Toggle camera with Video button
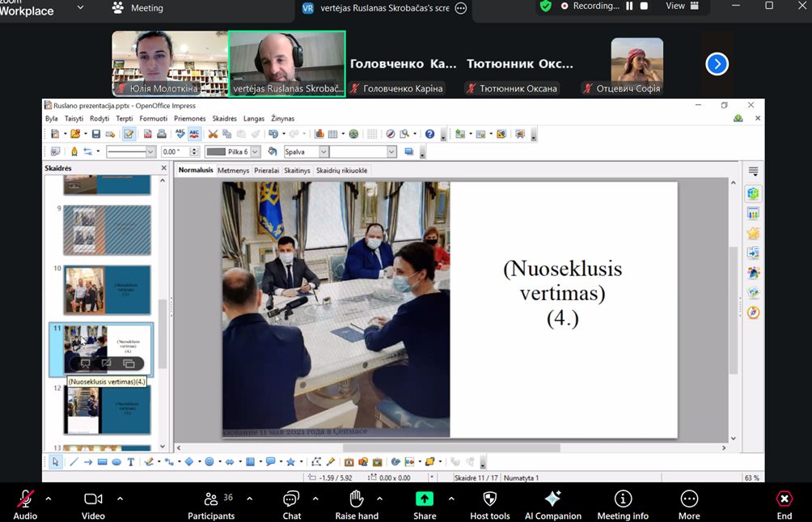The height and width of the screenshot is (522, 812). click(x=93, y=504)
